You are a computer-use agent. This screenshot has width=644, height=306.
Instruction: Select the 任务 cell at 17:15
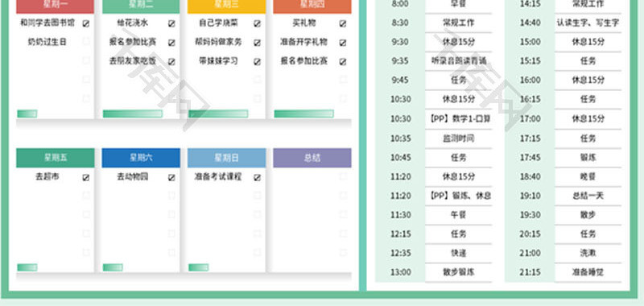tap(588, 138)
